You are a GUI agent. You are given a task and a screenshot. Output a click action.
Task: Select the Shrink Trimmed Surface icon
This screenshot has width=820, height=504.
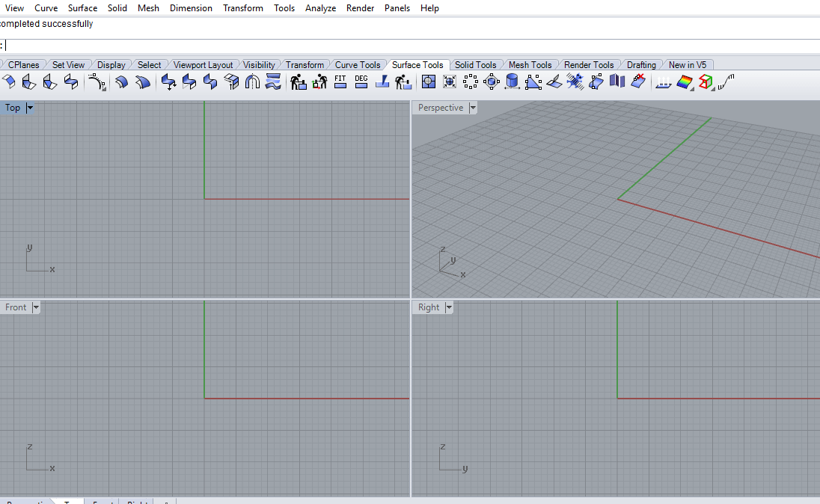[x=449, y=82]
